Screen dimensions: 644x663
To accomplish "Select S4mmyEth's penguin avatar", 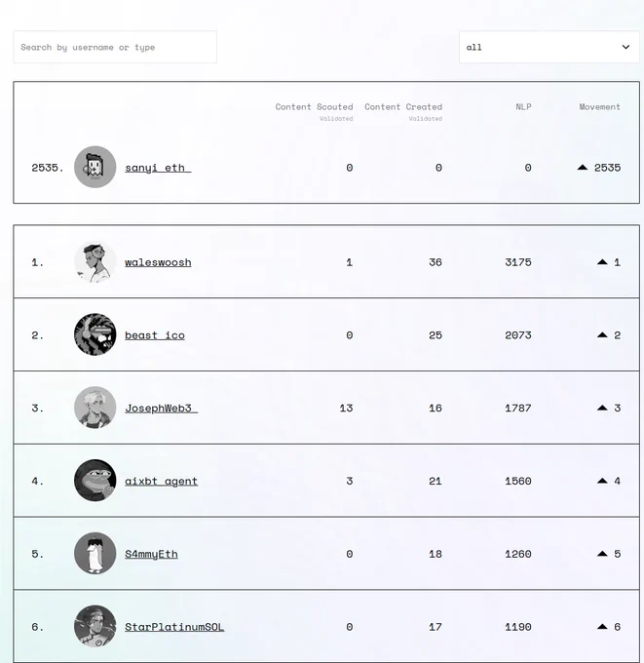I will 95,554.
